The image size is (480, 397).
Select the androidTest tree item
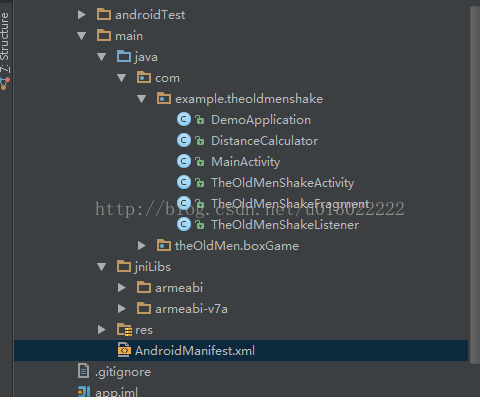[150, 15]
